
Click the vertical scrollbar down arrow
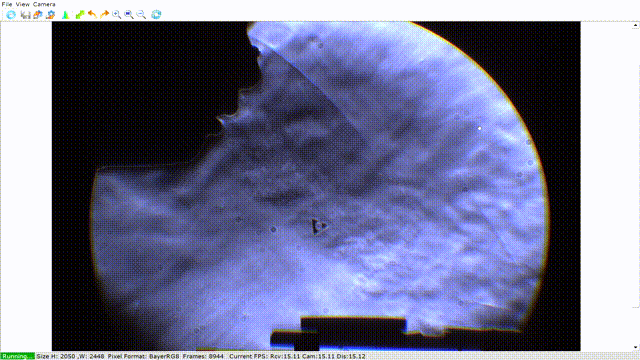pos(636,347)
